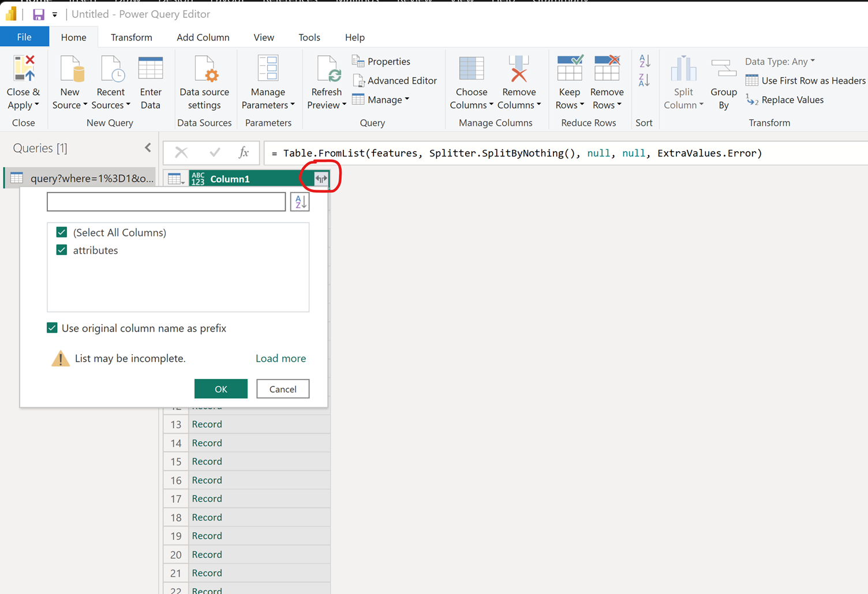Click Replace Values

(785, 100)
